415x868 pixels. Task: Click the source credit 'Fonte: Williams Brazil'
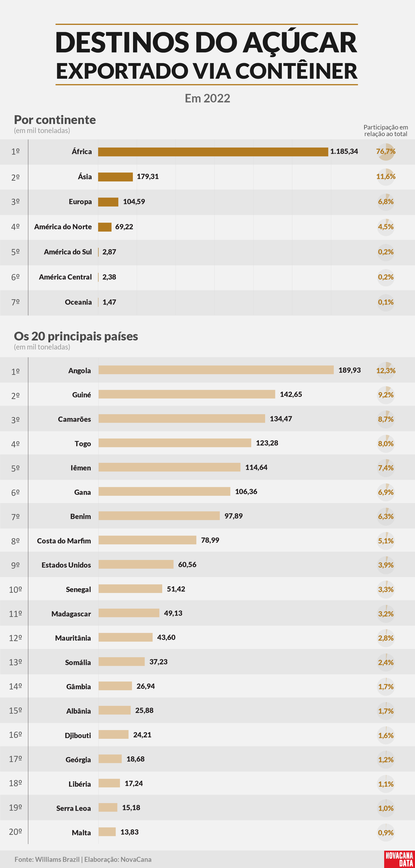[47, 859]
